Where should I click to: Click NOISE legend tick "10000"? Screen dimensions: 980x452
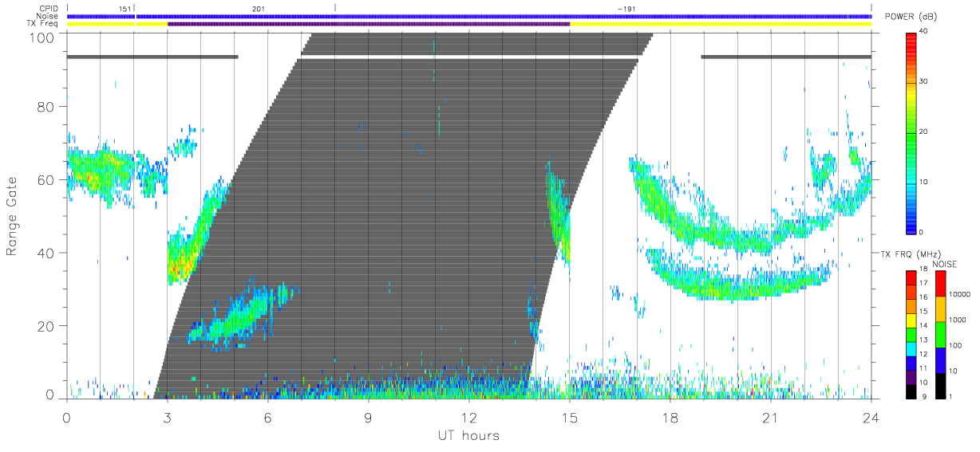960,295
